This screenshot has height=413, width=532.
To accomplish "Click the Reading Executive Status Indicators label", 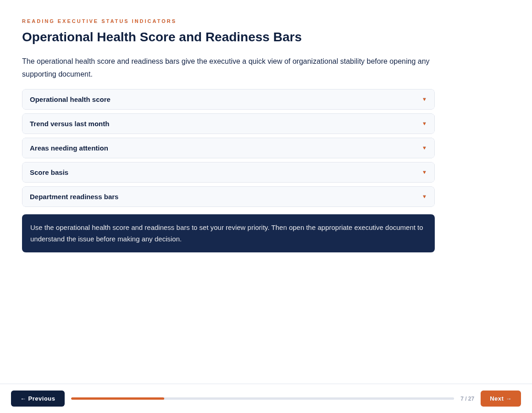I will pyautogui.click(x=99, y=22).
